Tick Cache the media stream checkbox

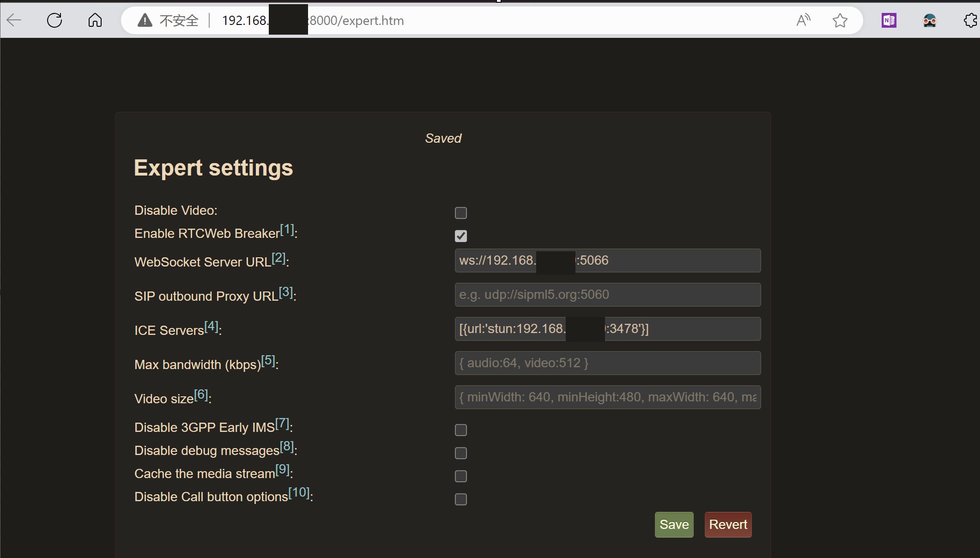(460, 476)
